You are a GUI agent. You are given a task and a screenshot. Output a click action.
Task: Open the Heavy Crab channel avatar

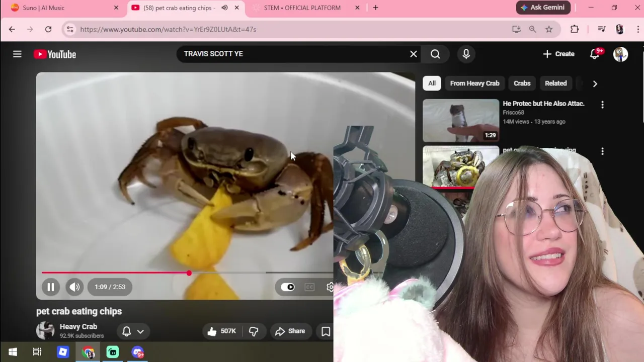tap(45, 330)
